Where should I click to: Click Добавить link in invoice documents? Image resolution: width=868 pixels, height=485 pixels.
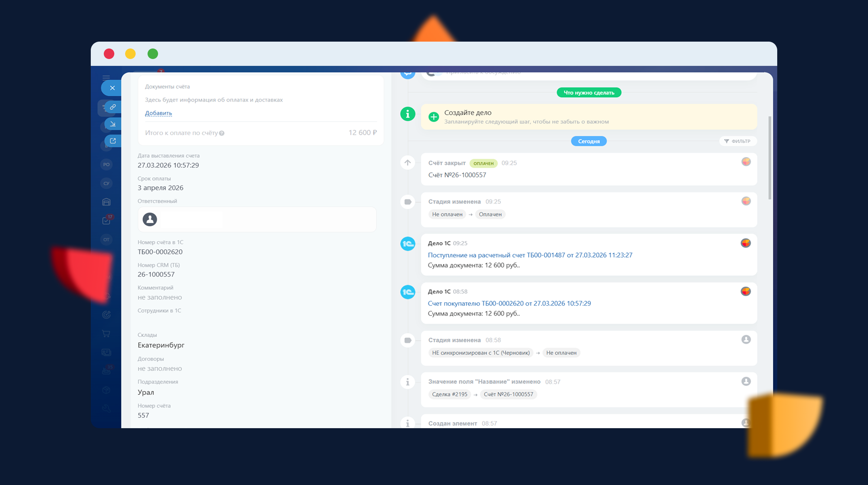(x=158, y=113)
